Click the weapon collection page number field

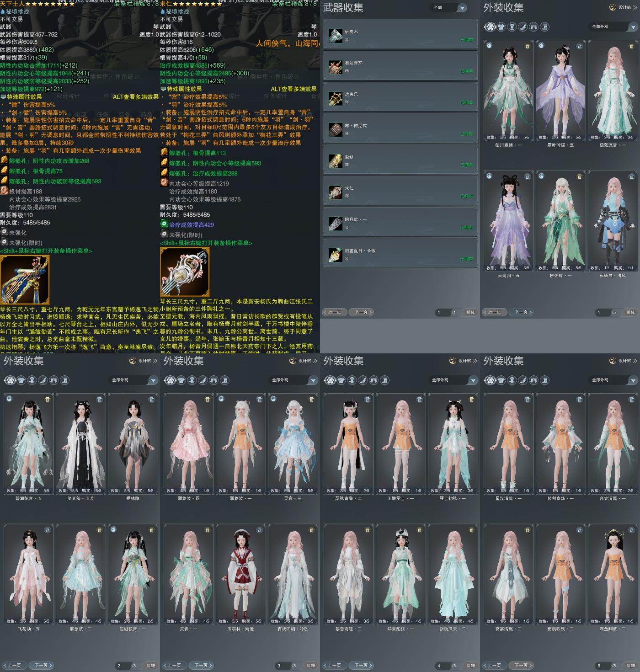coord(443,312)
